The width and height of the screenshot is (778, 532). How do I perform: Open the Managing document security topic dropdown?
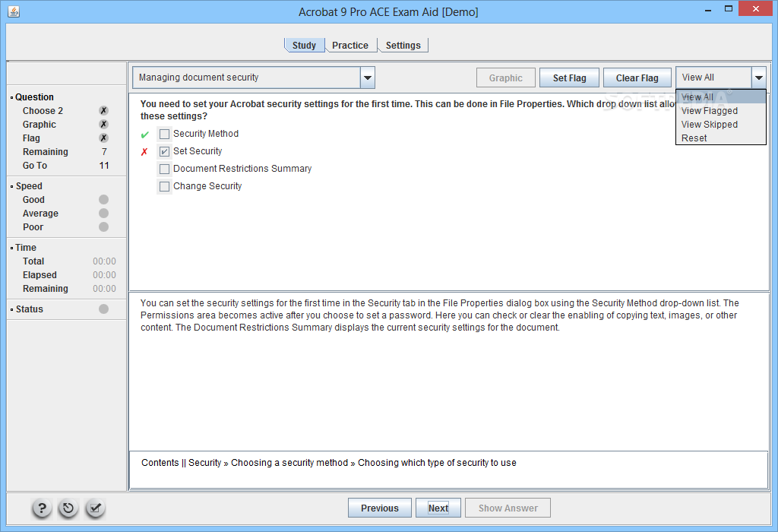[x=368, y=78]
